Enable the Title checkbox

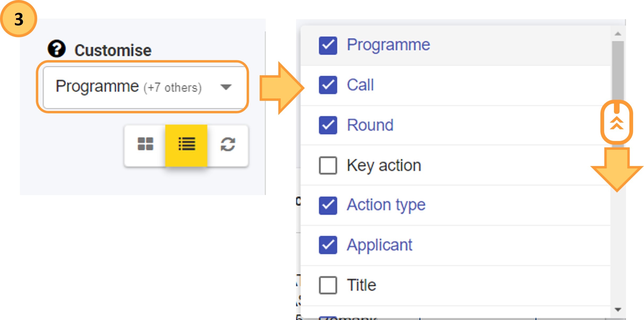[328, 285]
